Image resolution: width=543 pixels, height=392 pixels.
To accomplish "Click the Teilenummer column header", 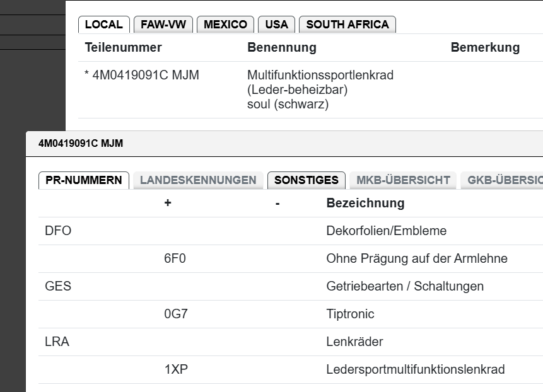I will (123, 48).
